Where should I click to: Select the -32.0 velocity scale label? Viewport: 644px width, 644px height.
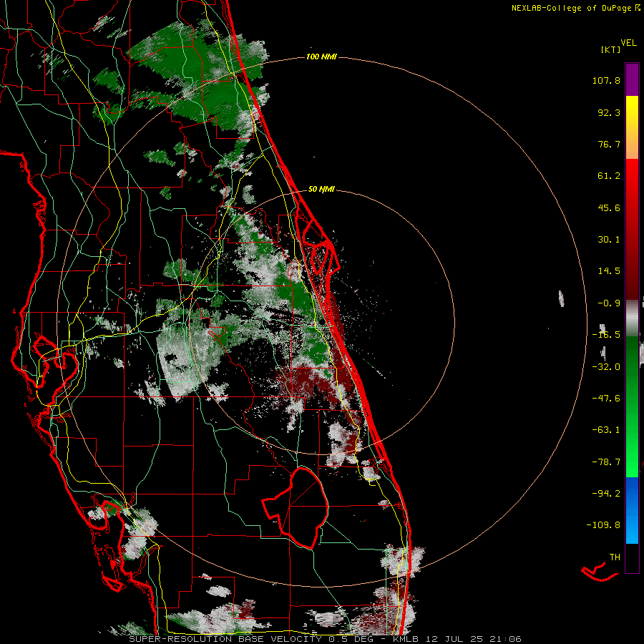pyautogui.click(x=606, y=367)
